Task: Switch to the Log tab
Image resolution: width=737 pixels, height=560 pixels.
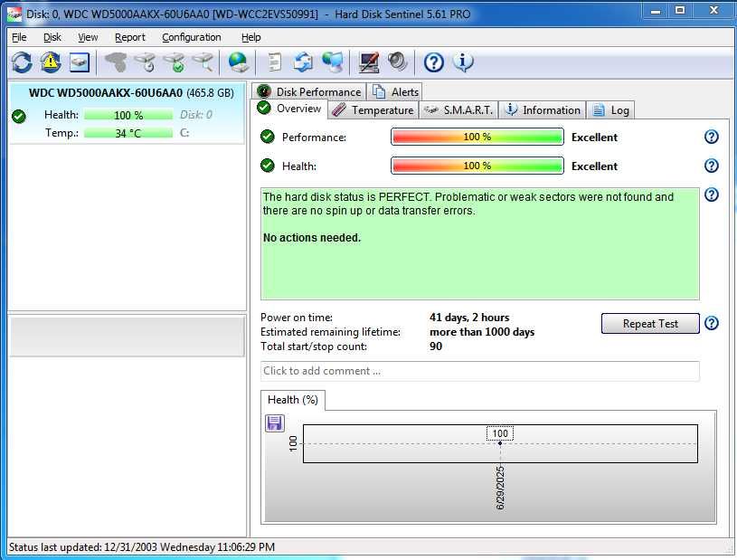Action: tap(610, 110)
